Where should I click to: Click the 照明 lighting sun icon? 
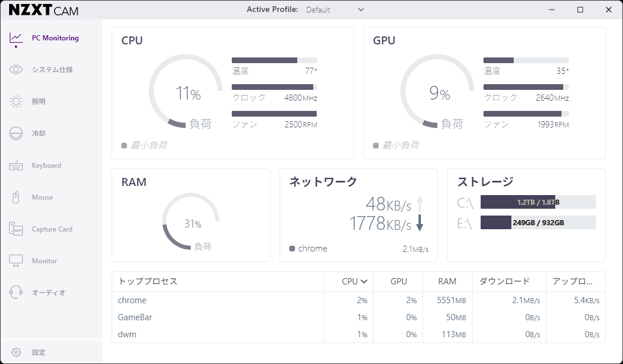(x=16, y=102)
